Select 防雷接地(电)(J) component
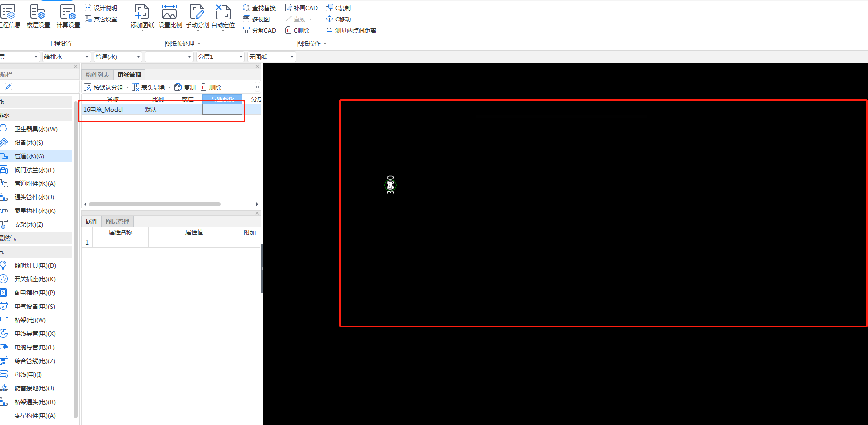Screen dimensions: 868x425 [x=36, y=388]
